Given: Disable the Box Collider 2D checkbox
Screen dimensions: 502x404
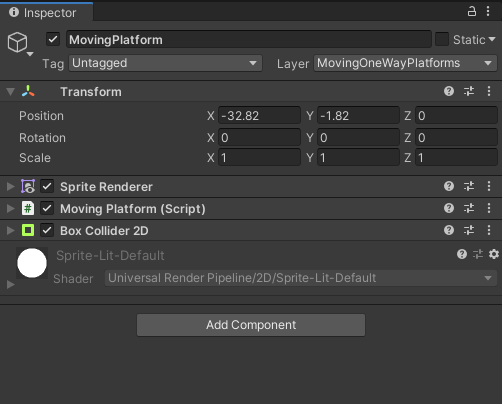Looking at the screenshot, I should point(47,230).
